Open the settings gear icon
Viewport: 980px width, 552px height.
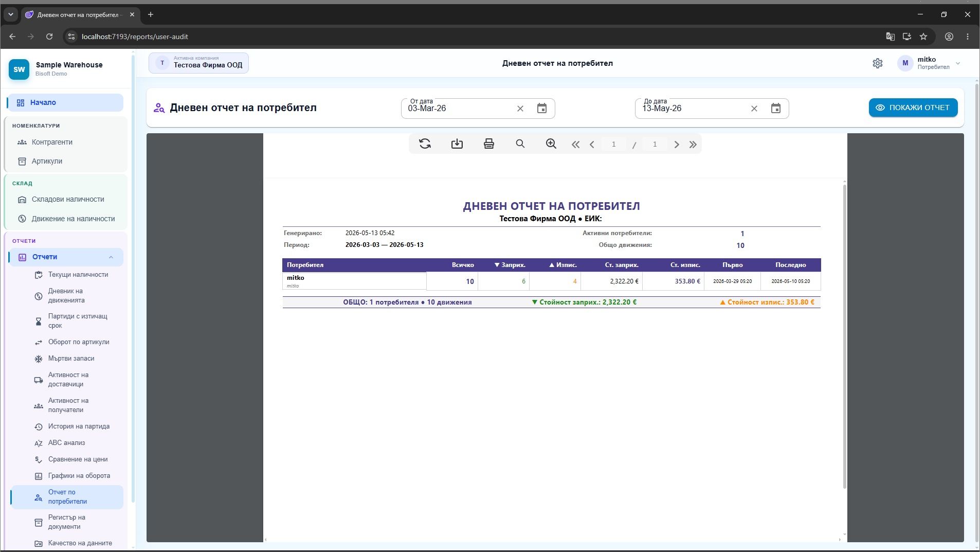pyautogui.click(x=878, y=63)
